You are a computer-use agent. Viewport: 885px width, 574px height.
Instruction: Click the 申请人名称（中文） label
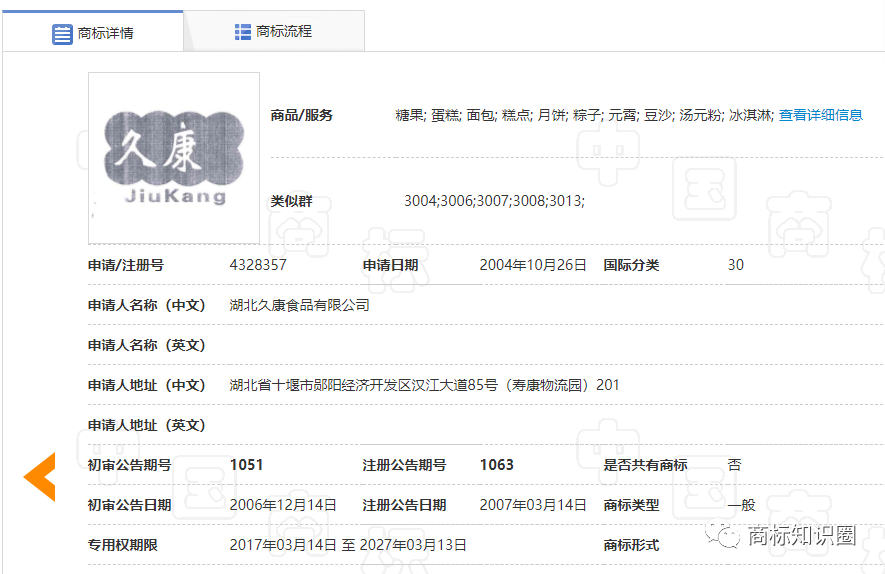146,305
